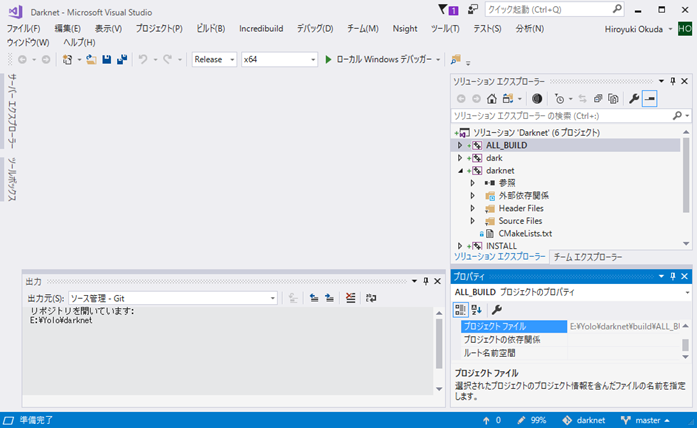Click the Find in Files toolbar icon
697x428 pixels.
[x=456, y=60]
